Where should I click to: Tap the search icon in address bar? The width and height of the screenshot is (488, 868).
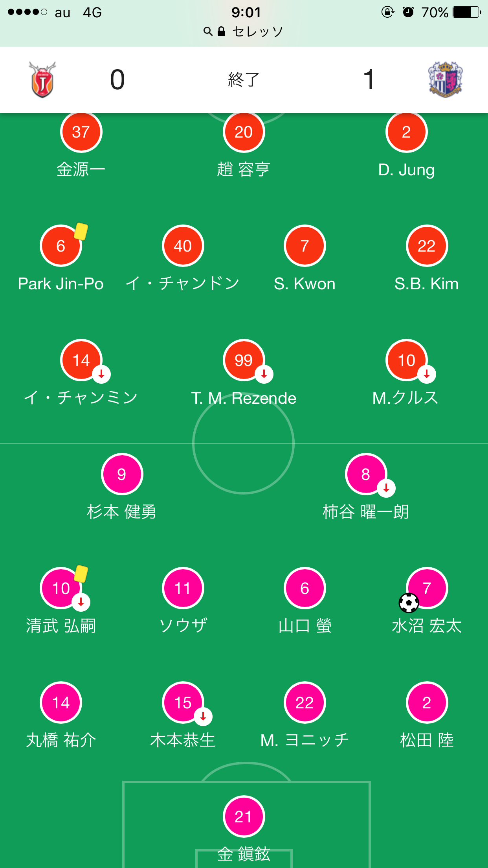click(x=208, y=31)
